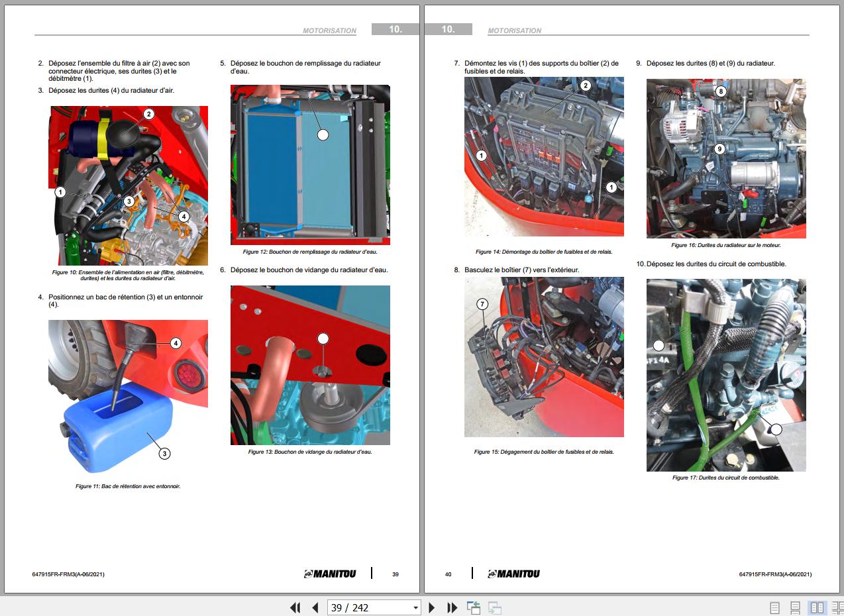
Task: Select two-page facing view
Action: [x=817, y=607]
